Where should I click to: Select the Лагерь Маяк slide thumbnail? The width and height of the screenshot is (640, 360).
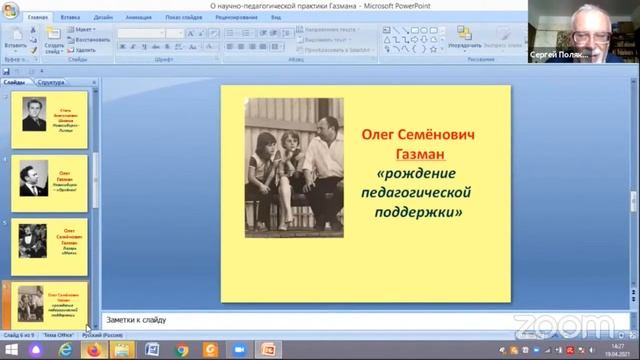pyautogui.click(x=49, y=247)
